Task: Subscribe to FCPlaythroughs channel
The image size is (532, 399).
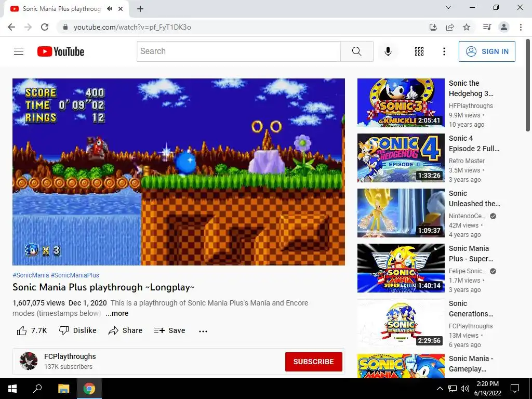Action: click(313, 362)
